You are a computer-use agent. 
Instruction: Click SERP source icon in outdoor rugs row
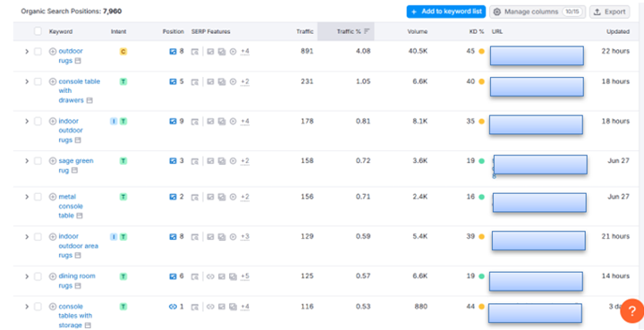tap(195, 52)
